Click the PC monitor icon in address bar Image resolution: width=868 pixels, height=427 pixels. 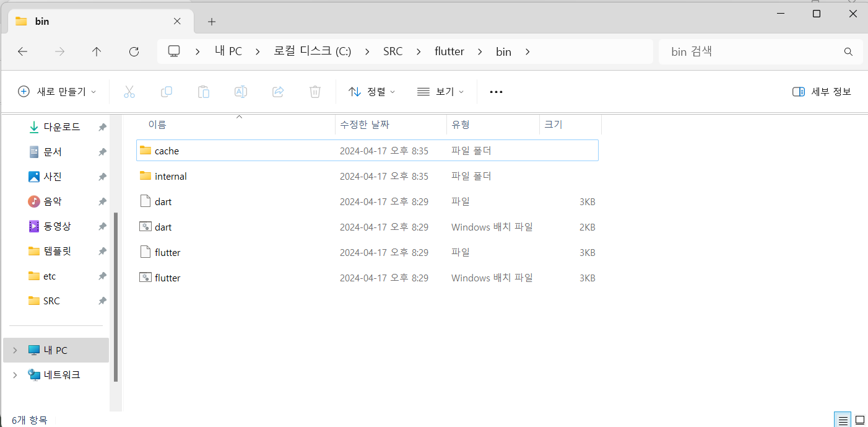coord(174,51)
